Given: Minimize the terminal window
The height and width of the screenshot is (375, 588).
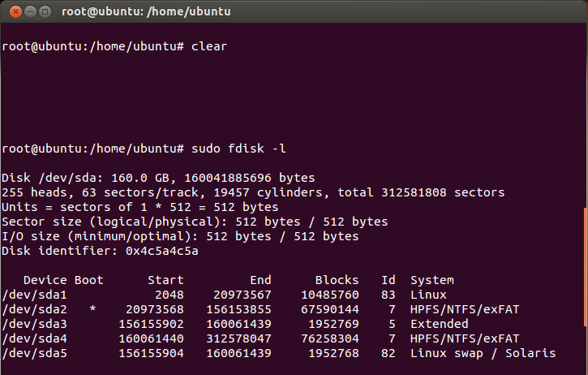Looking at the screenshot, I should click(27, 11).
